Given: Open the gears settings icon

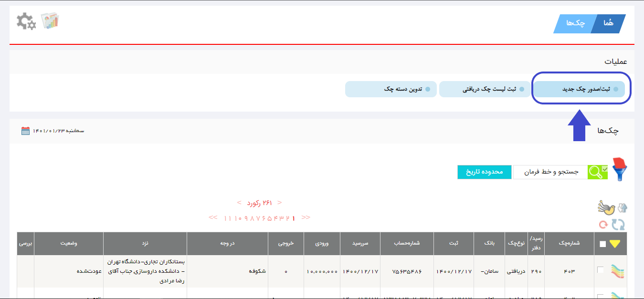Looking at the screenshot, I should point(26,21).
